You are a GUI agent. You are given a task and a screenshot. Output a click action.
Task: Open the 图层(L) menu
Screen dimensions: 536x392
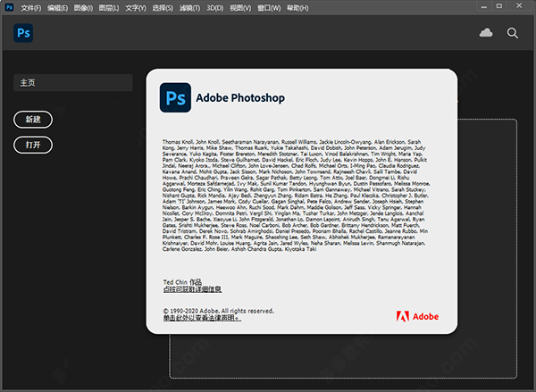[108, 7]
